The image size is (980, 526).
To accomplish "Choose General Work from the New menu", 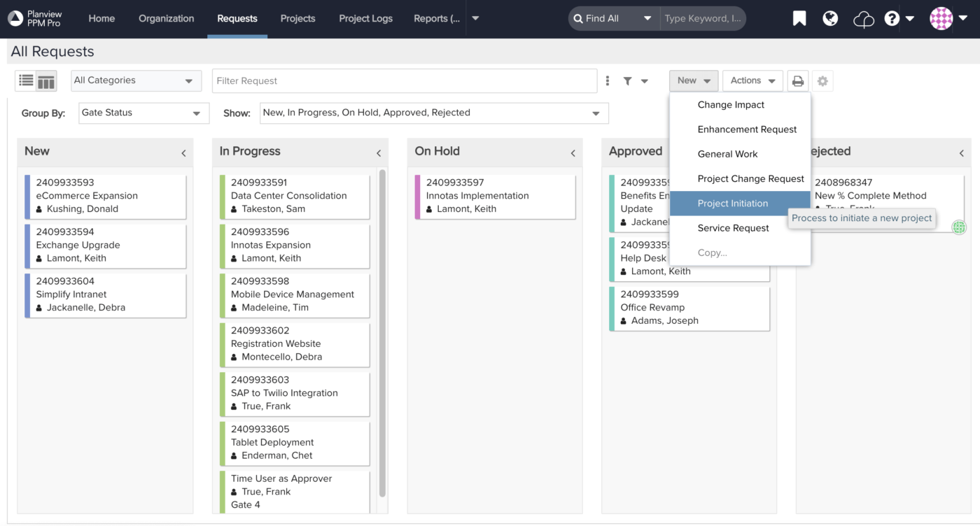I will (740, 154).
